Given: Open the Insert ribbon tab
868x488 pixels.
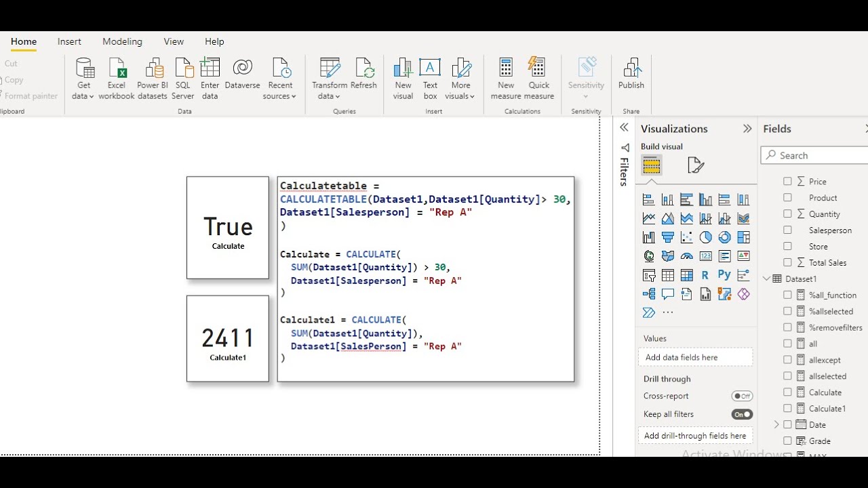Looking at the screenshot, I should 69,42.
